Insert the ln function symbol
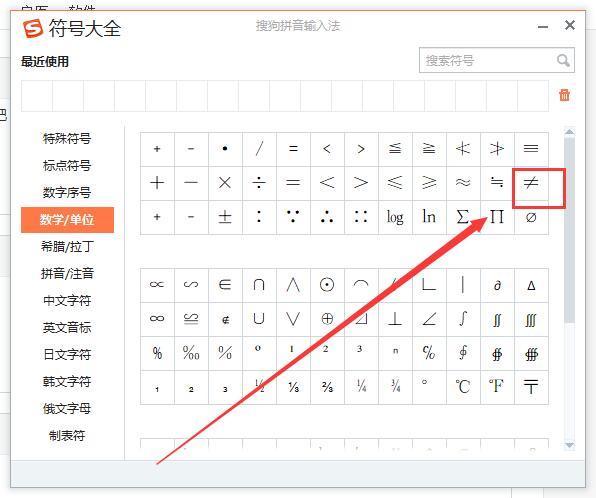 [429, 217]
